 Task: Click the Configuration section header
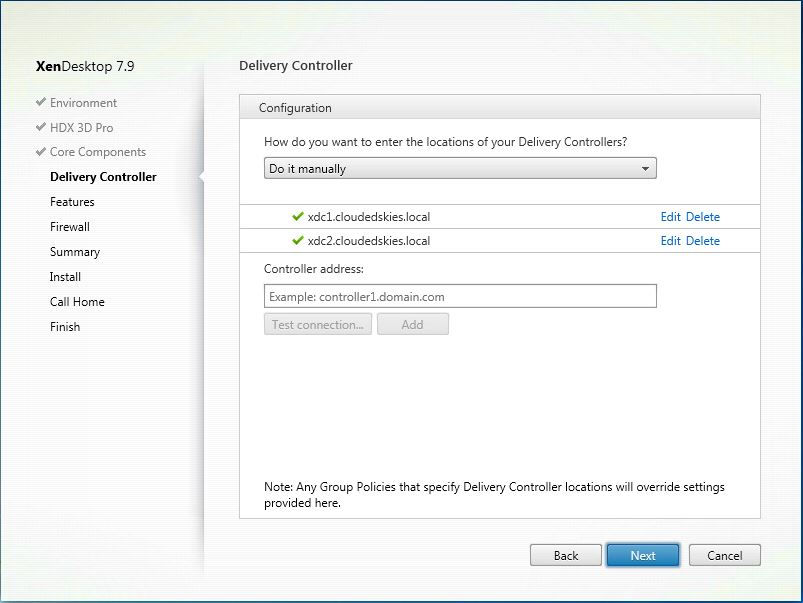[x=500, y=108]
